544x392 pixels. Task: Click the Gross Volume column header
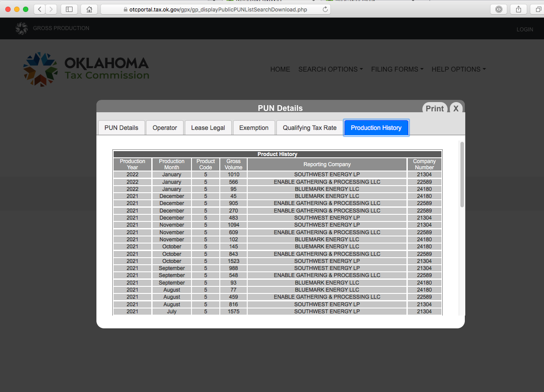pos(234,164)
